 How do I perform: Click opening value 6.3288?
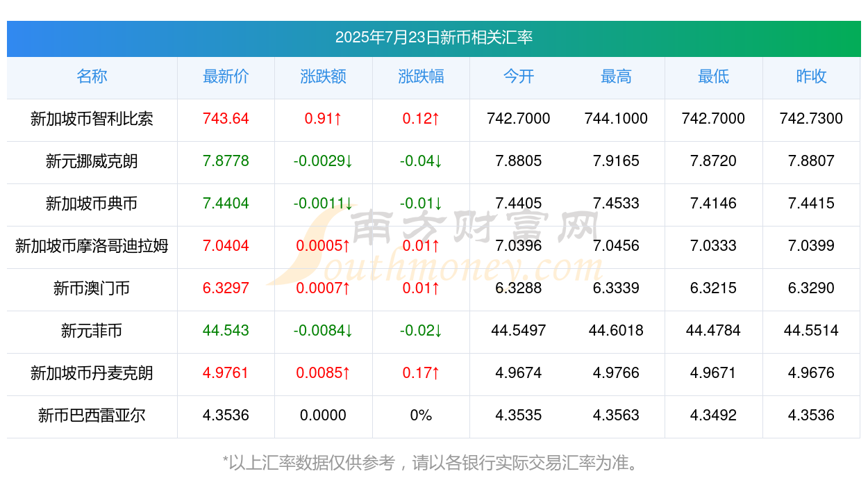pyautogui.click(x=519, y=288)
